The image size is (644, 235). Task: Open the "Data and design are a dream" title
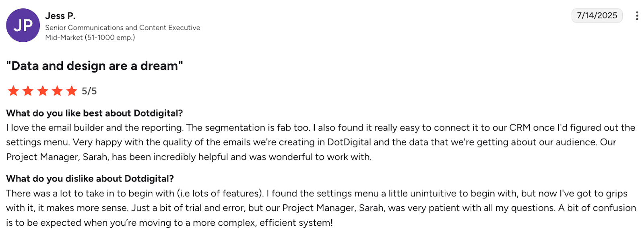(x=95, y=66)
